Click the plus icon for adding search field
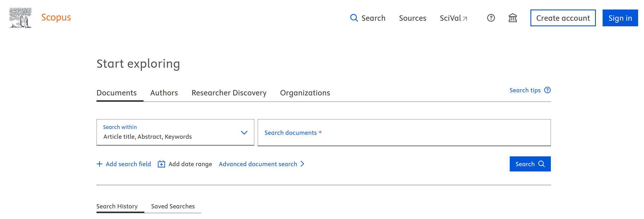This screenshot has height=219, width=644. point(99,164)
